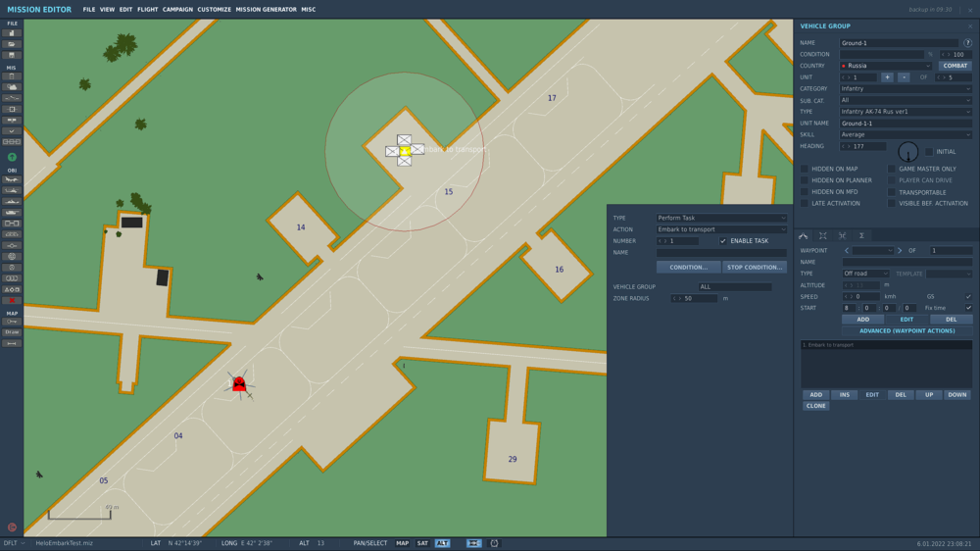980x551 pixels.
Task: Open the FLIGHT menu
Action: tap(148, 10)
